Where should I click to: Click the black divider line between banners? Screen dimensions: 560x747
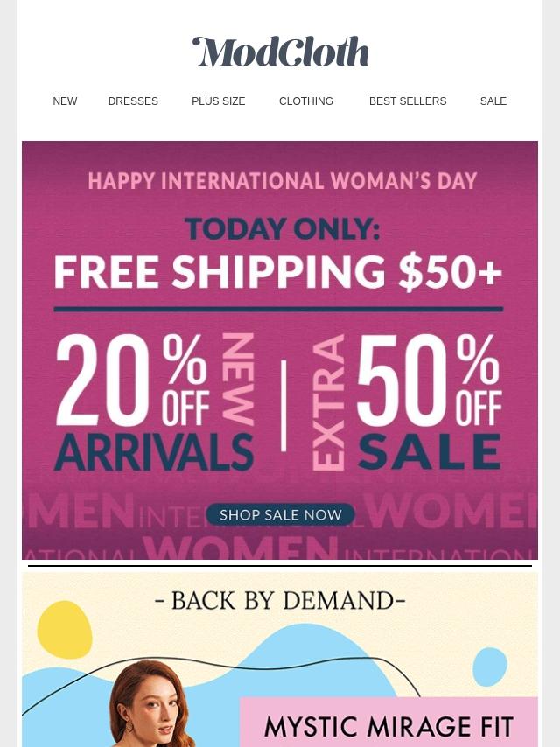click(x=280, y=566)
